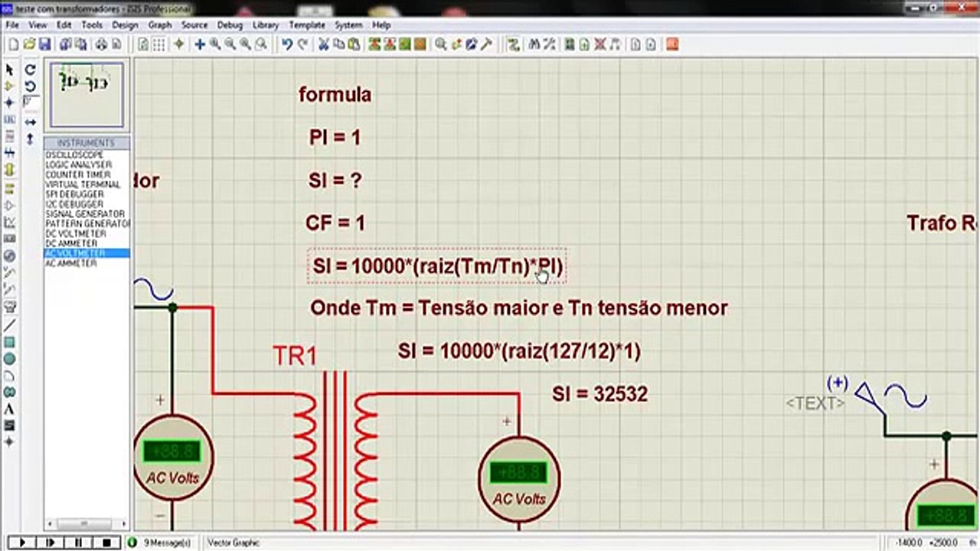
Task: Undo the last change
Action: [x=287, y=44]
